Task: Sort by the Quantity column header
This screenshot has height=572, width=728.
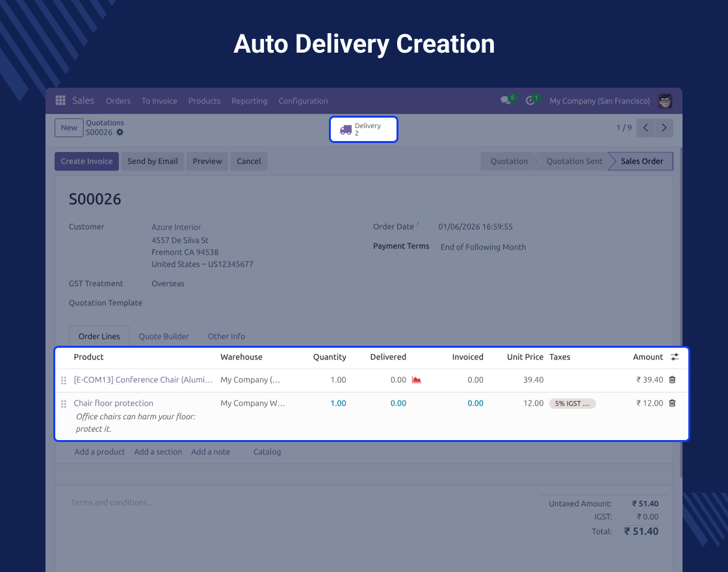Action: (329, 357)
